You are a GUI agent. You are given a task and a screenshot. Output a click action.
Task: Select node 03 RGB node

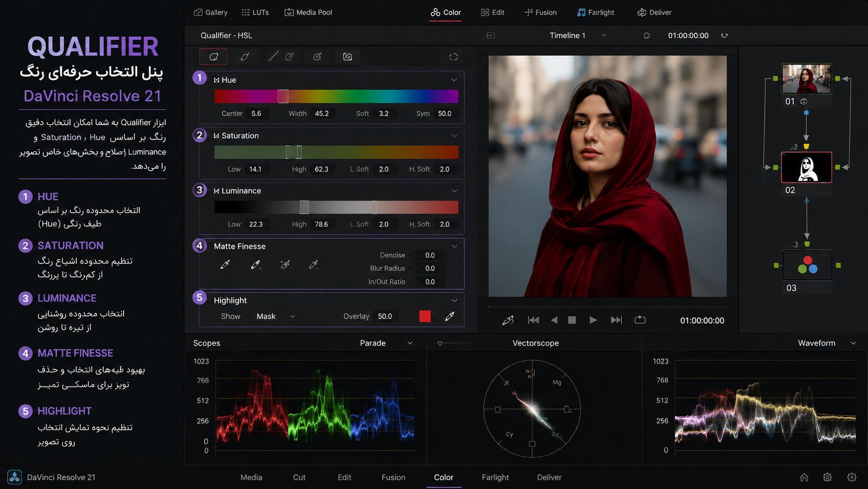coord(807,265)
